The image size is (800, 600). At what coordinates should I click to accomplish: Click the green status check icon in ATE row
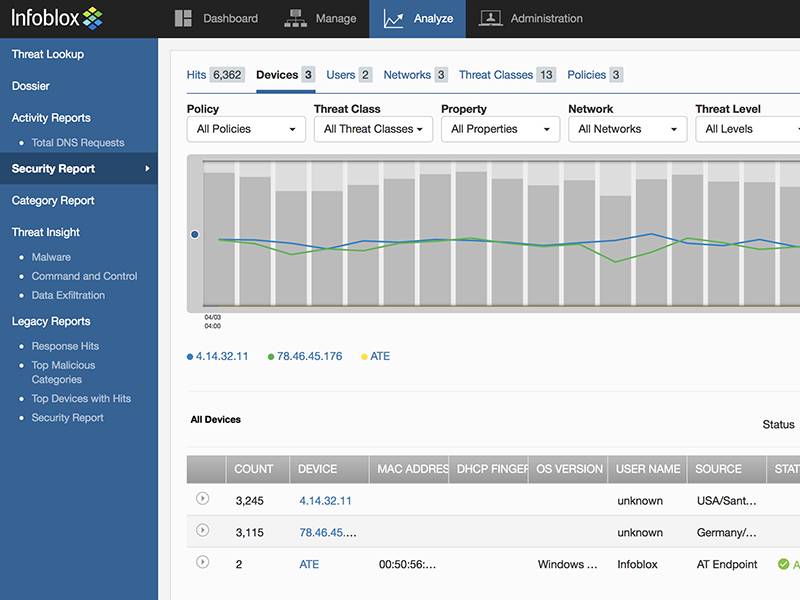click(783, 564)
